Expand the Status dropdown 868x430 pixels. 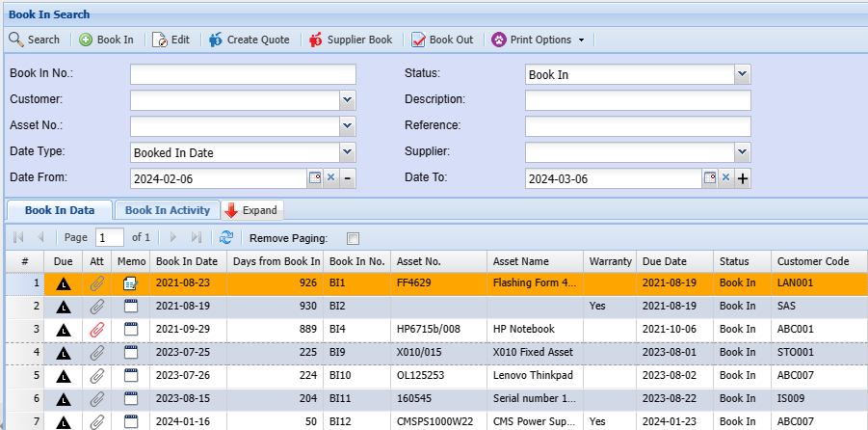coord(742,74)
